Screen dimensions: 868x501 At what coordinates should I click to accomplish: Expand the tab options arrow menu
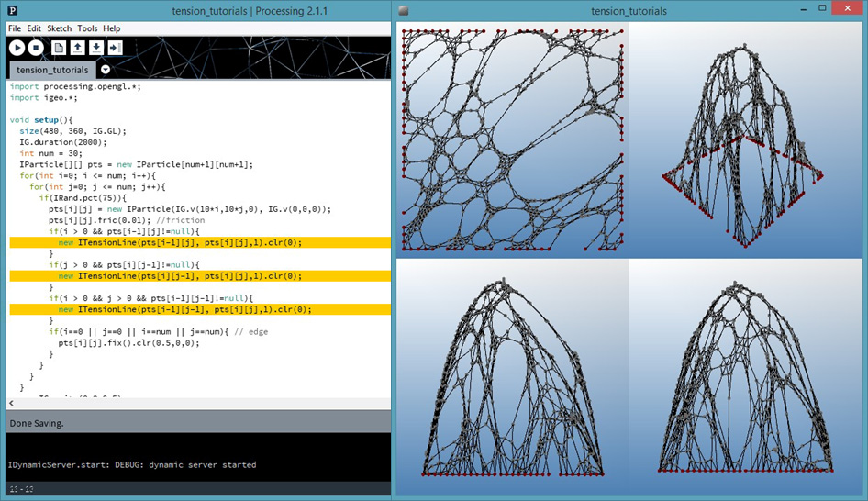[106, 70]
